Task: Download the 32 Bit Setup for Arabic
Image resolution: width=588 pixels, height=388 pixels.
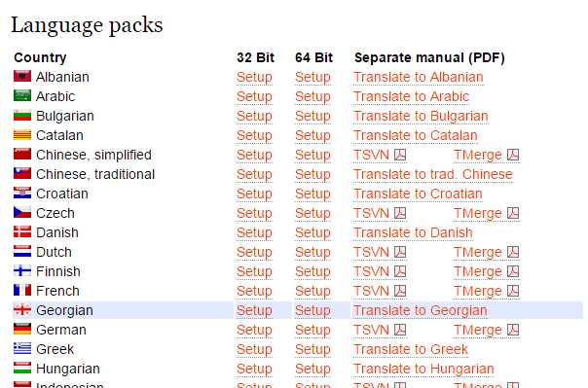Action: tap(254, 96)
